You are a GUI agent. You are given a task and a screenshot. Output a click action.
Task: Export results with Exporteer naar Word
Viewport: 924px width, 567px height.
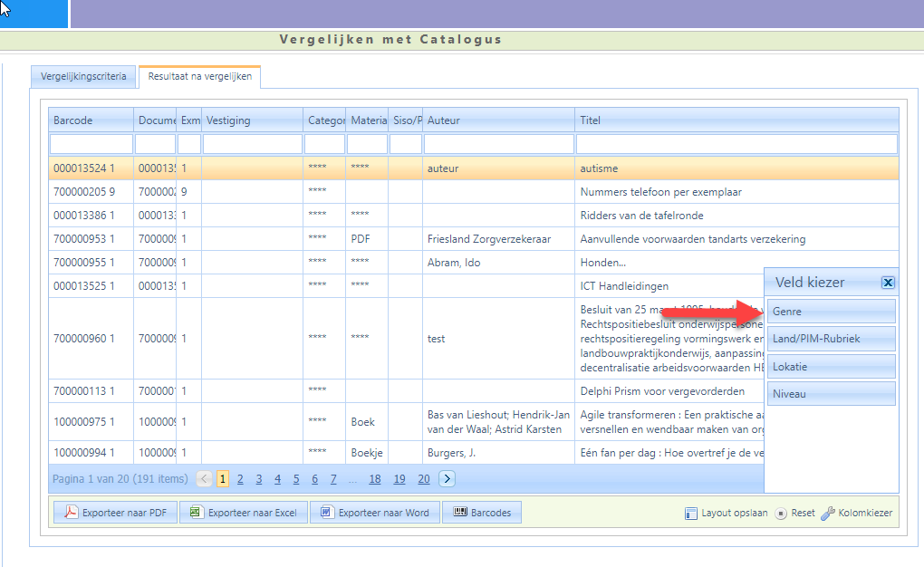pos(374,513)
